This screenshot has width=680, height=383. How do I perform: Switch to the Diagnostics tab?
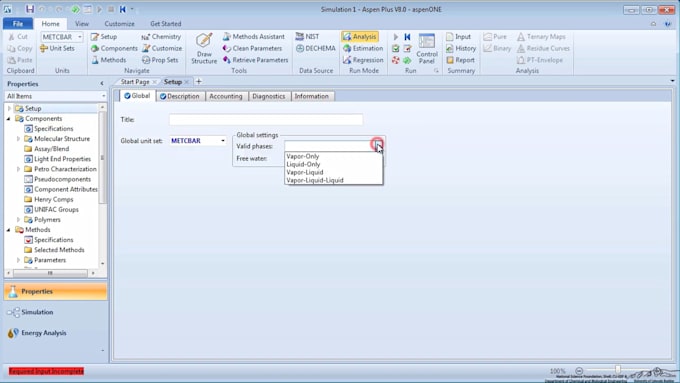269,96
